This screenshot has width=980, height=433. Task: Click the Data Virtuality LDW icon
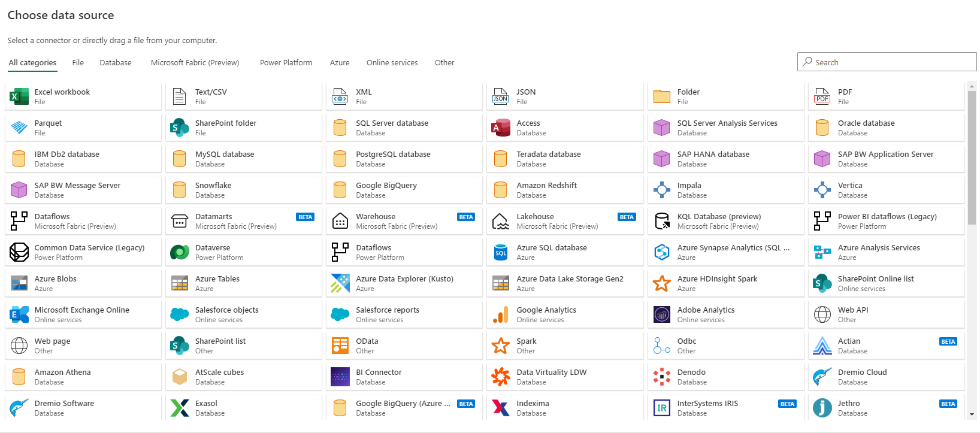tap(500, 377)
